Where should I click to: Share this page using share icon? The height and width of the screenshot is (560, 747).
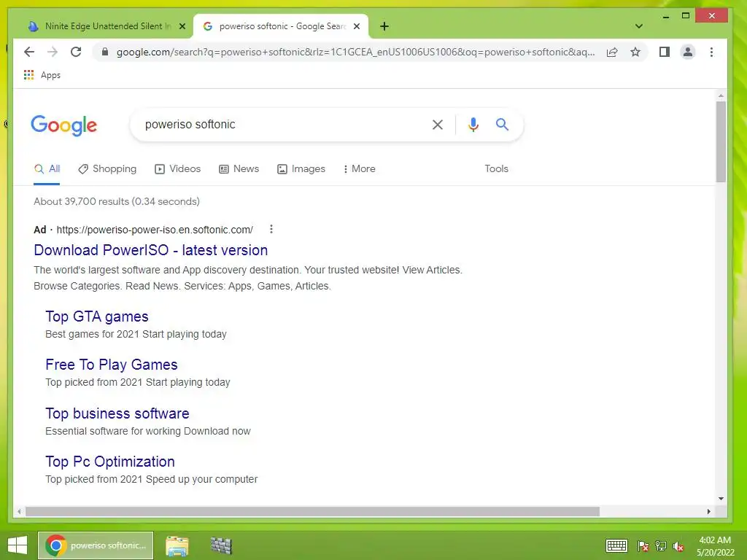pyautogui.click(x=612, y=52)
